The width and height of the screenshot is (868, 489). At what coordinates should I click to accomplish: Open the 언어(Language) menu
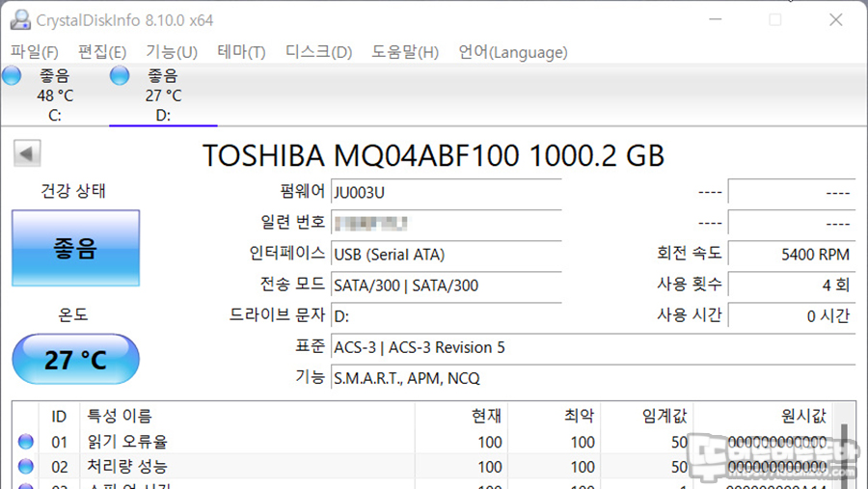(x=513, y=52)
